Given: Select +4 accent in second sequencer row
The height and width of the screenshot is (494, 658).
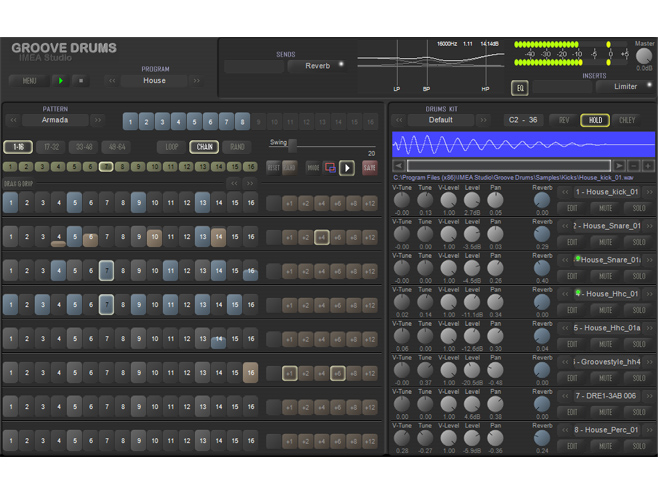Looking at the screenshot, I should [x=321, y=238].
